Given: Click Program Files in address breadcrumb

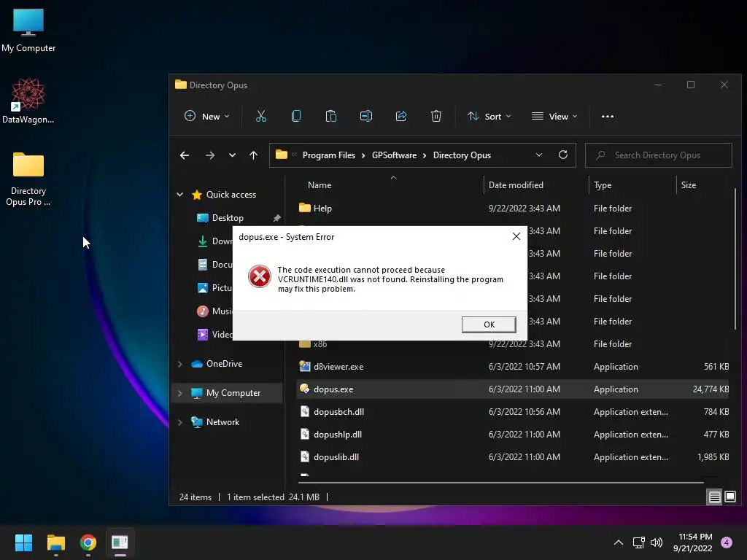Looking at the screenshot, I should tap(329, 155).
